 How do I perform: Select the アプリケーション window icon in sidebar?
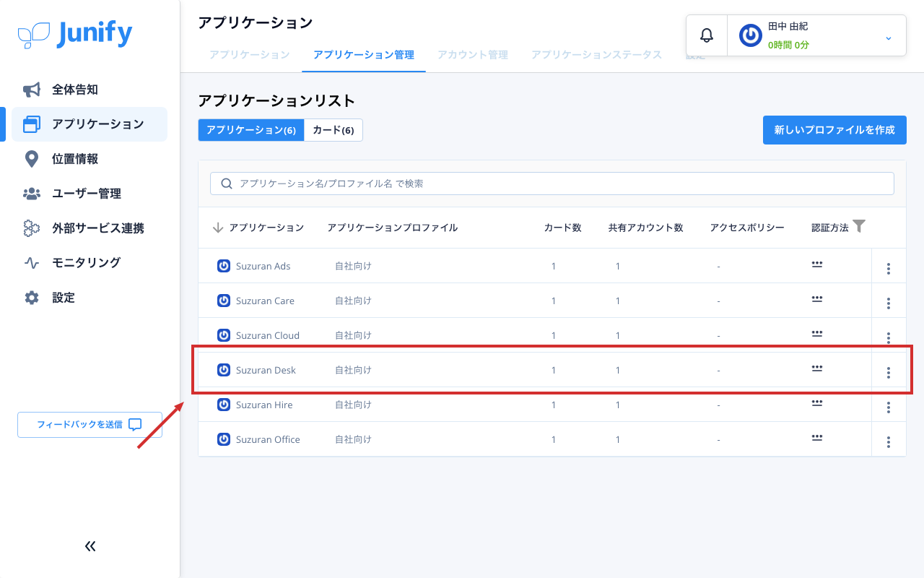[x=32, y=124]
